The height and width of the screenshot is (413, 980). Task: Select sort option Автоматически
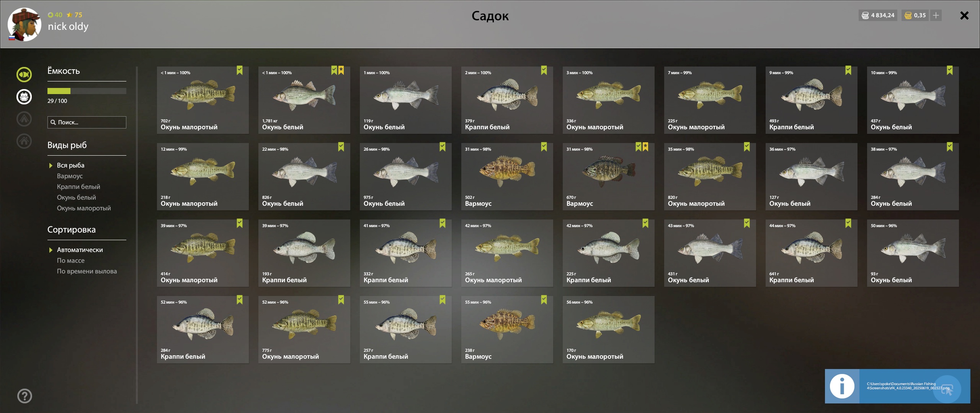click(x=80, y=250)
